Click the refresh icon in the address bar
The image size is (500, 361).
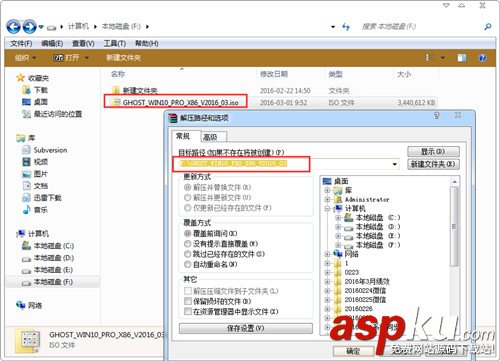(x=346, y=27)
